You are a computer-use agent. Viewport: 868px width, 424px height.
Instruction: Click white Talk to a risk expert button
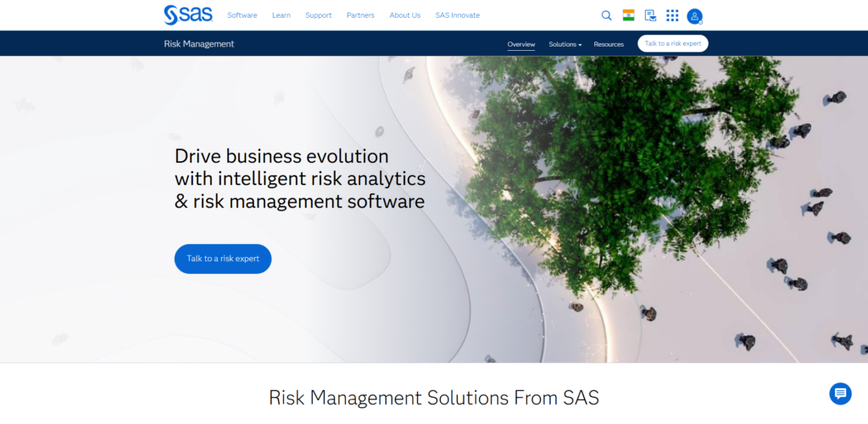tap(672, 44)
